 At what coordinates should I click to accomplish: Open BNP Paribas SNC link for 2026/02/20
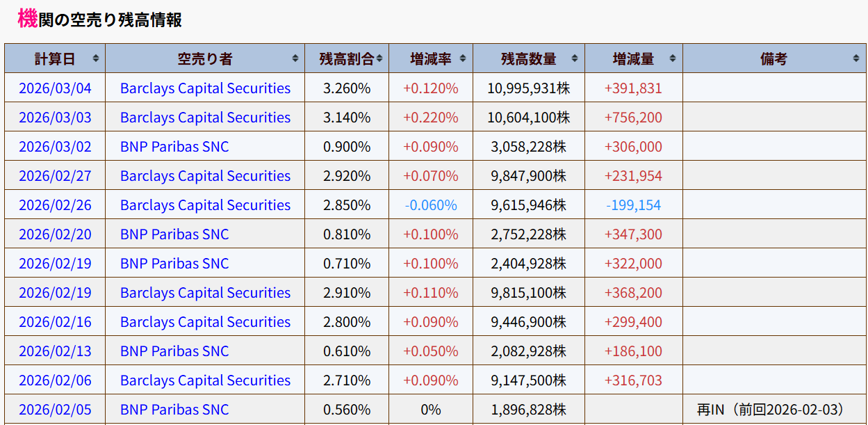[174, 234]
